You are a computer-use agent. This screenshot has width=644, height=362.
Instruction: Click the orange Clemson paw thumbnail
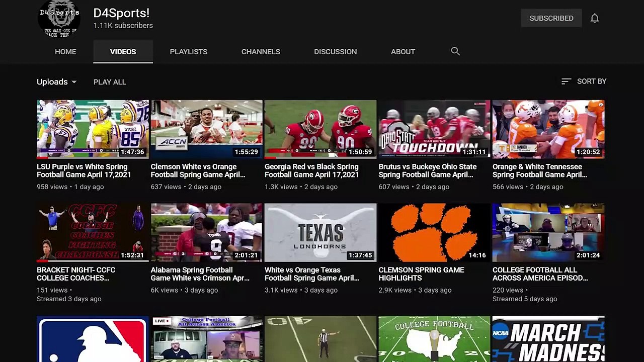click(435, 233)
